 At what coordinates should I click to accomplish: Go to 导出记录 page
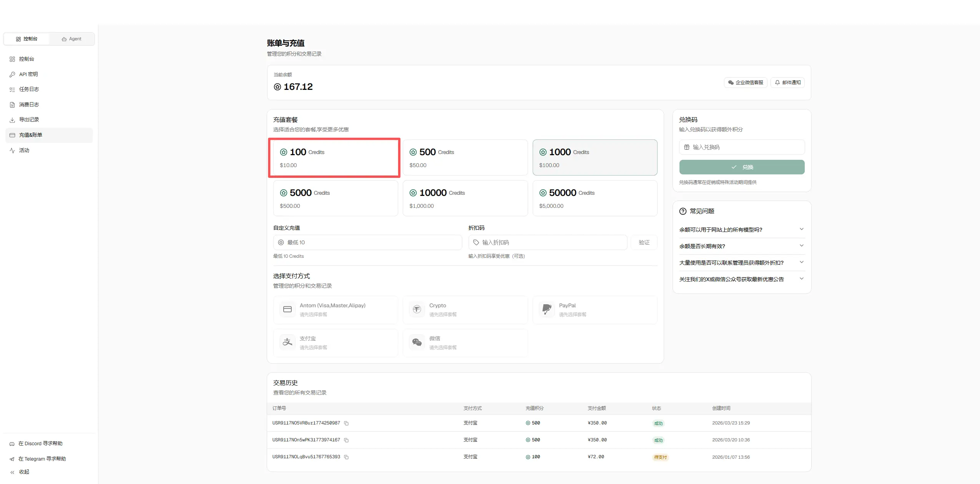(x=49, y=119)
